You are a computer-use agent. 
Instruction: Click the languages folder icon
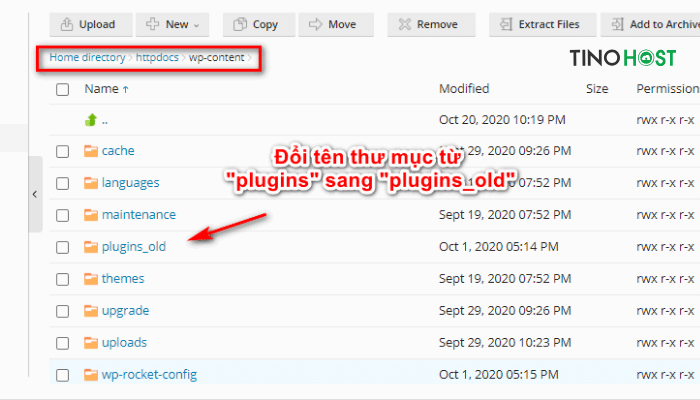(x=91, y=183)
